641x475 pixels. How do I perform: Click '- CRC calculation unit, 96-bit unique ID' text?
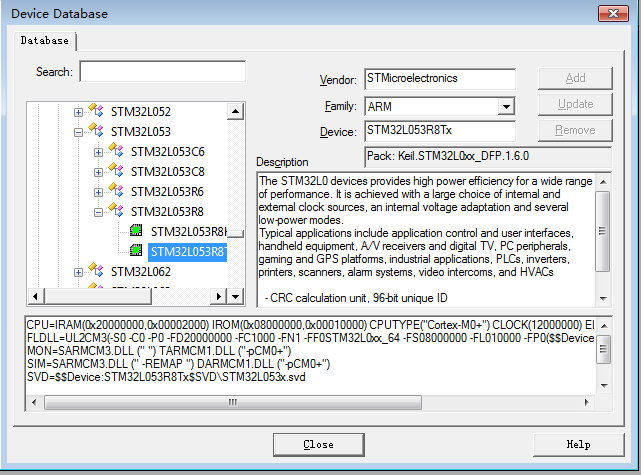pos(356,298)
